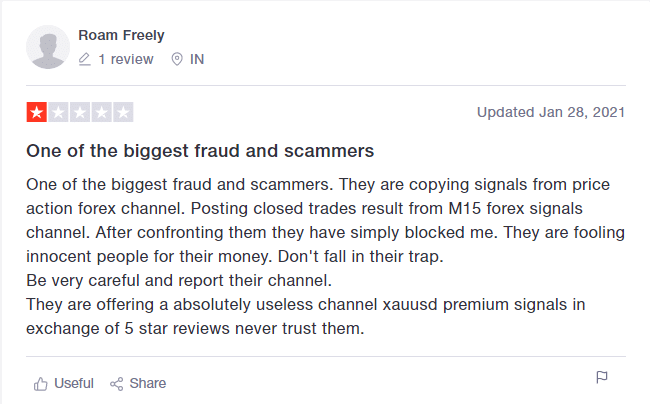
Task: Click the pencil icon beside 1 review
Action: pos(84,59)
